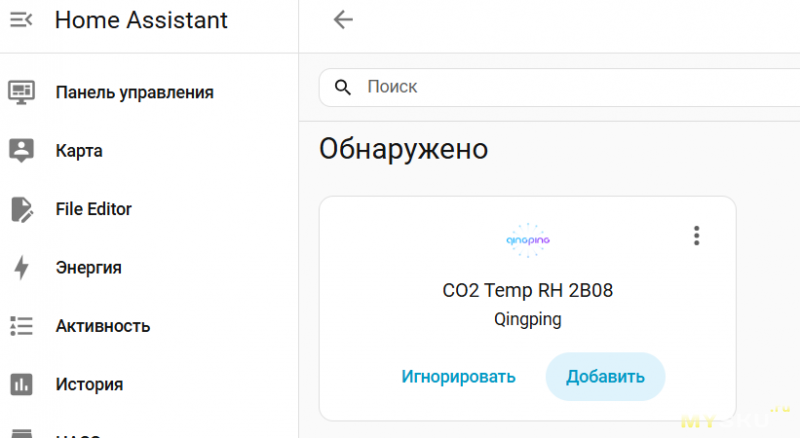
Task: Click the Энергия lightning bolt icon
Action: (21, 268)
